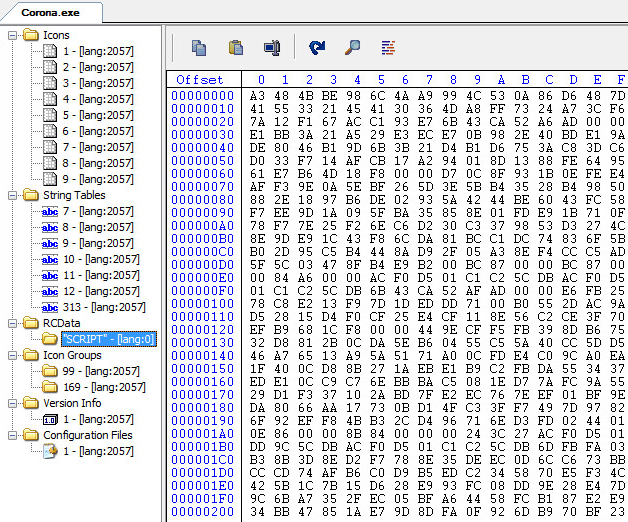
Task: Select icon resource 7 - [lang:2057]
Action: pyautogui.click(x=98, y=147)
